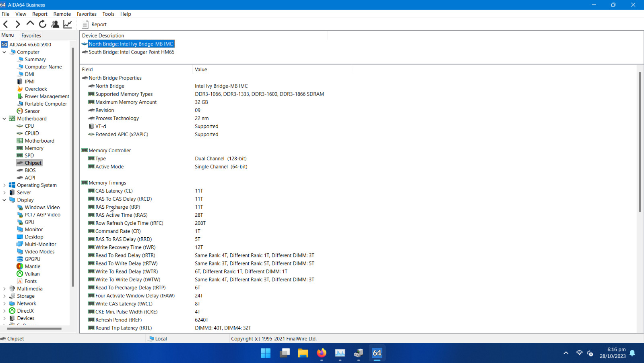Click the graph chart toolbar icon
Image resolution: width=644 pixels, height=363 pixels.
click(68, 24)
